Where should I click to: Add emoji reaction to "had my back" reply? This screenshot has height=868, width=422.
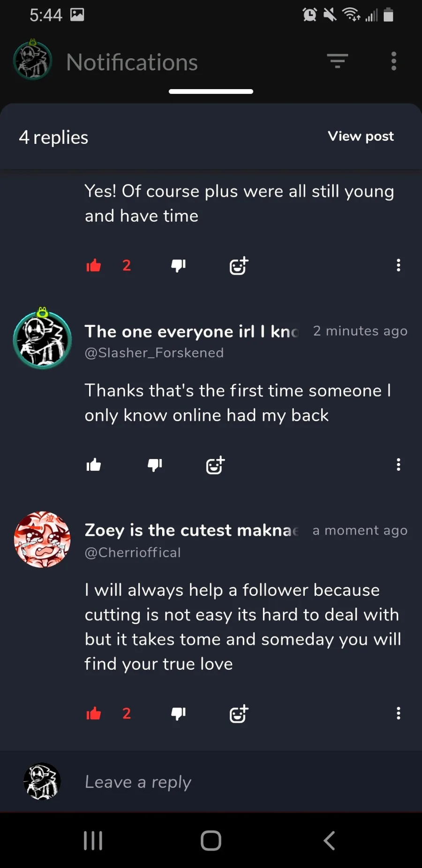click(215, 465)
